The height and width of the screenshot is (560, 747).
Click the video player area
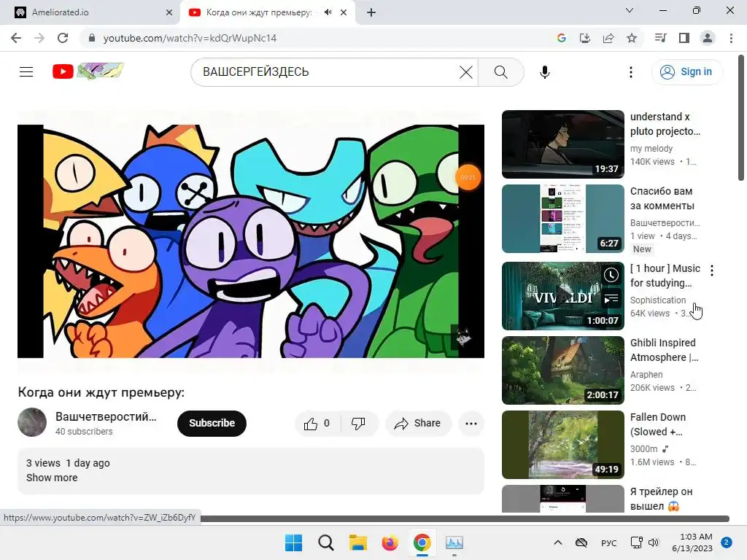pyautogui.click(x=251, y=241)
